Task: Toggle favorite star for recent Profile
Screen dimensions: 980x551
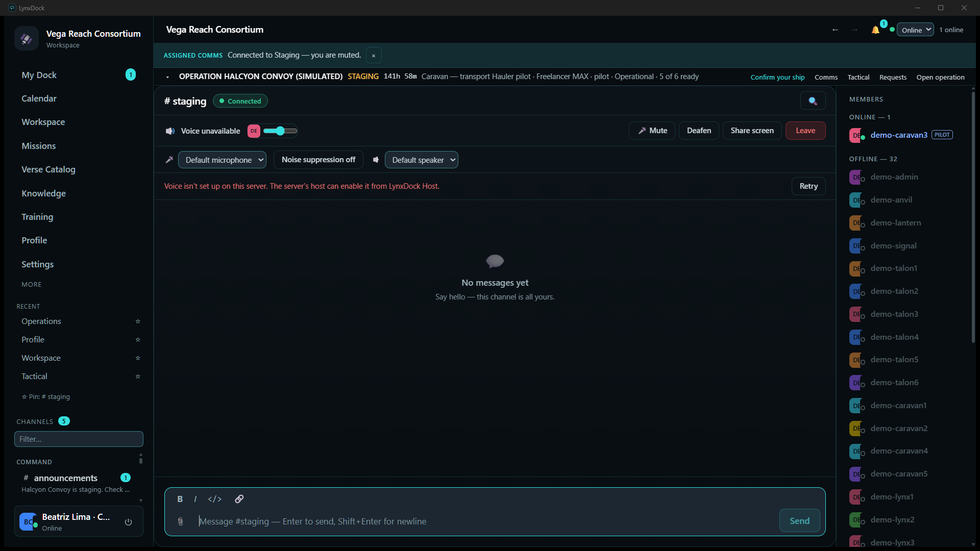Action: [138, 340]
